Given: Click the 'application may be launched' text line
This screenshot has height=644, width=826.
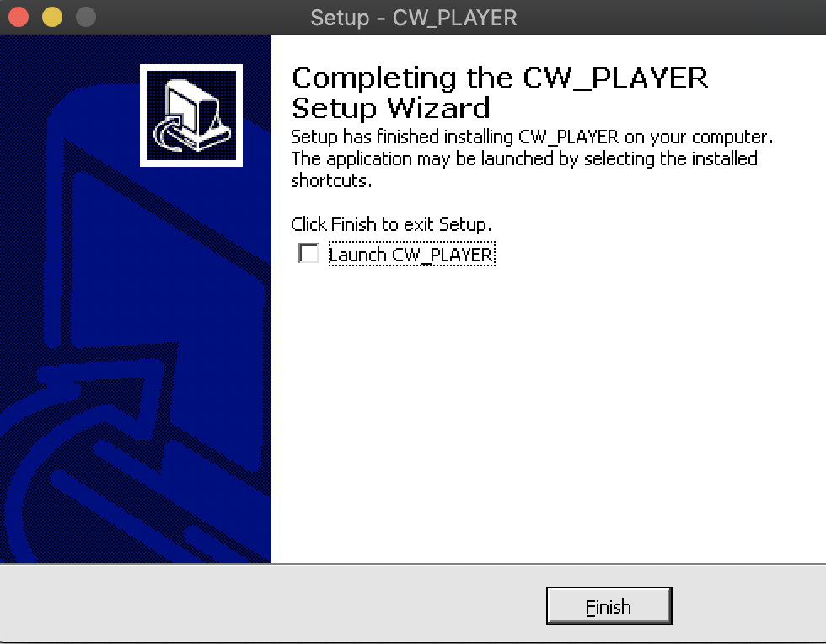Looking at the screenshot, I should (x=524, y=158).
